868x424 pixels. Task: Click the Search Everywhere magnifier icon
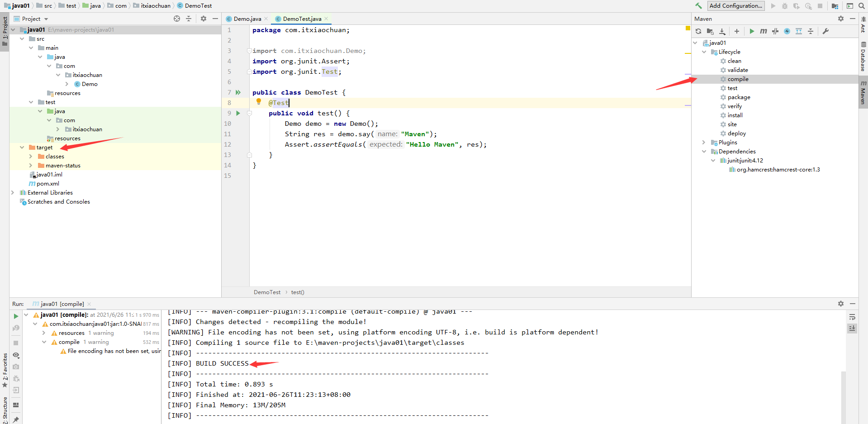pyautogui.click(x=862, y=6)
